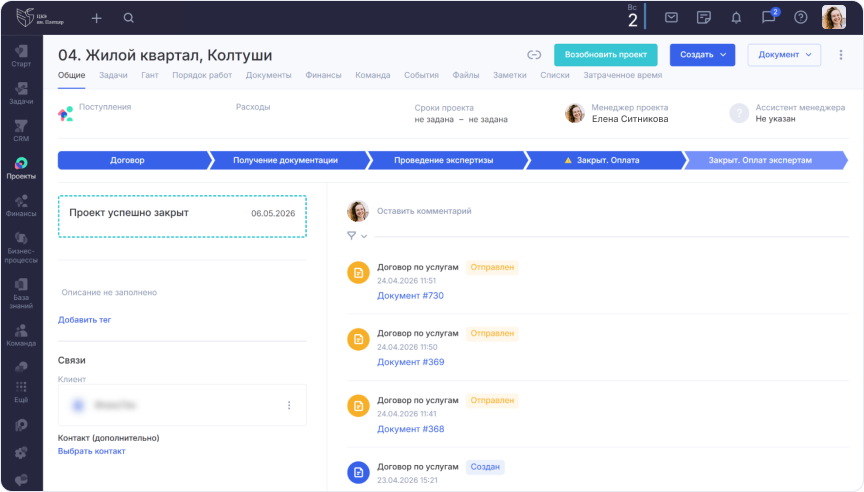Open Задачи in the left sidebar

click(x=21, y=94)
